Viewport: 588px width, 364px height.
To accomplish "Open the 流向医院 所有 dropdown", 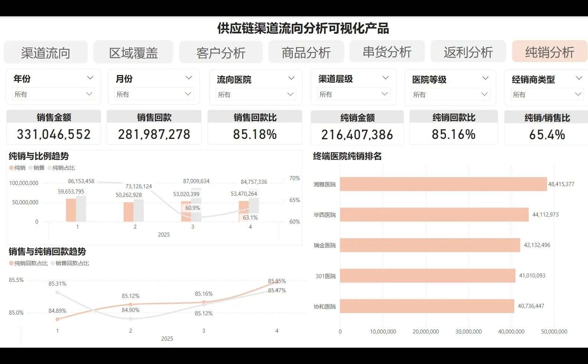I will pos(256,94).
